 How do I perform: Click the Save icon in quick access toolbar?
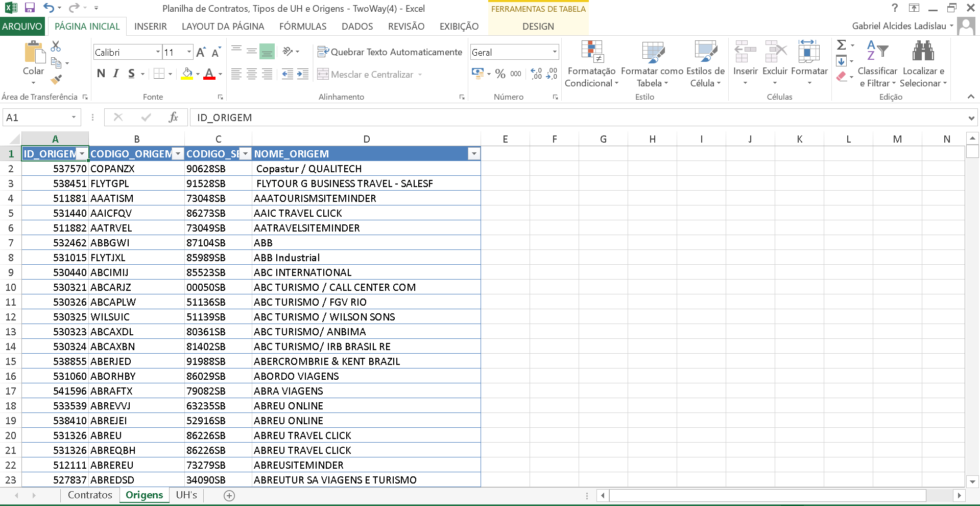click(x=30, y=8)
